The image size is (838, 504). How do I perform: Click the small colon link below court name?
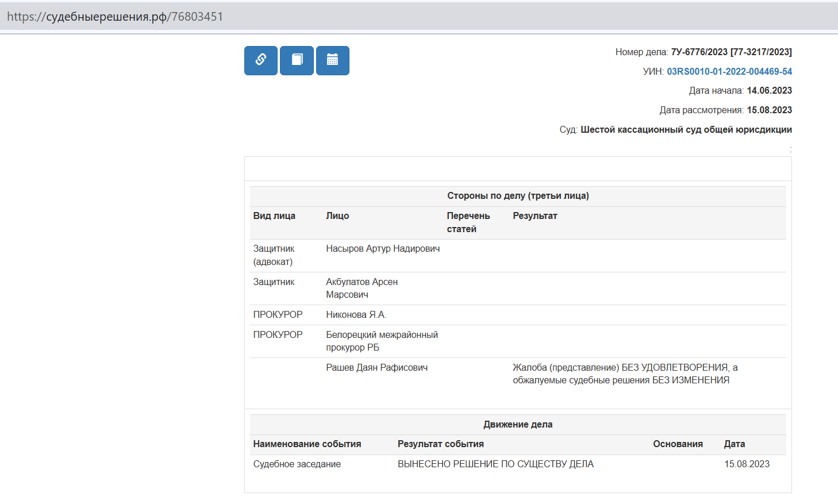(x=790, y=149)
